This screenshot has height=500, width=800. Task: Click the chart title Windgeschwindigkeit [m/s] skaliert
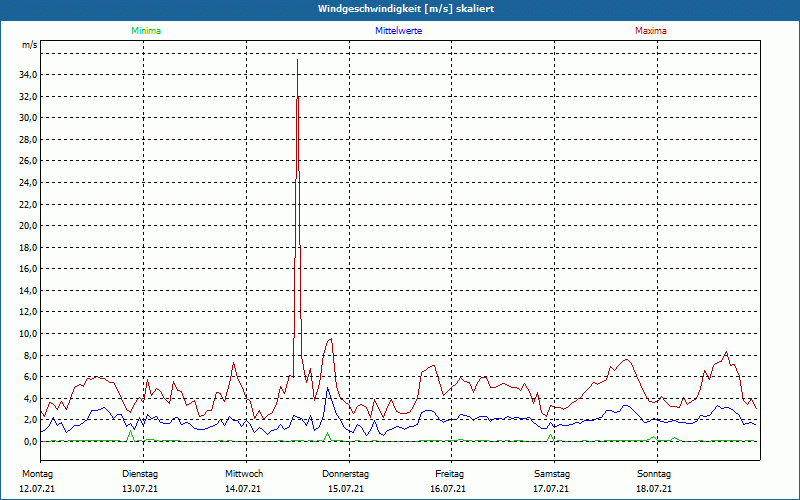click(x=400, y=9)
